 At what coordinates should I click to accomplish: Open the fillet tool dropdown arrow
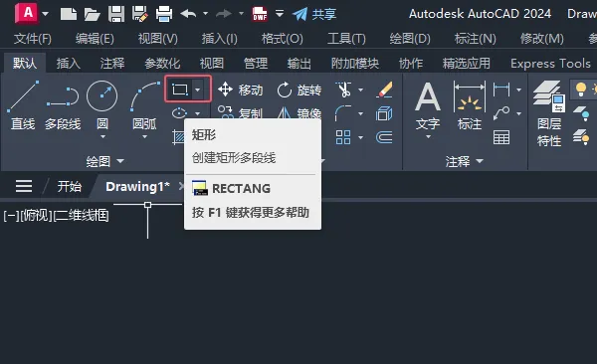click(x=360, y=113)
